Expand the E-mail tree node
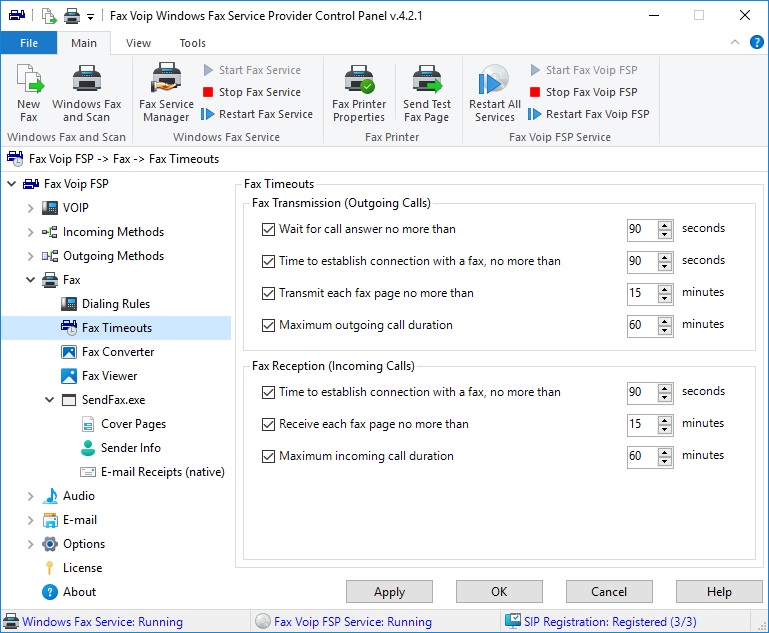Image resolution: width=769 pixels, height=633 pixels. tap(30, 521)
